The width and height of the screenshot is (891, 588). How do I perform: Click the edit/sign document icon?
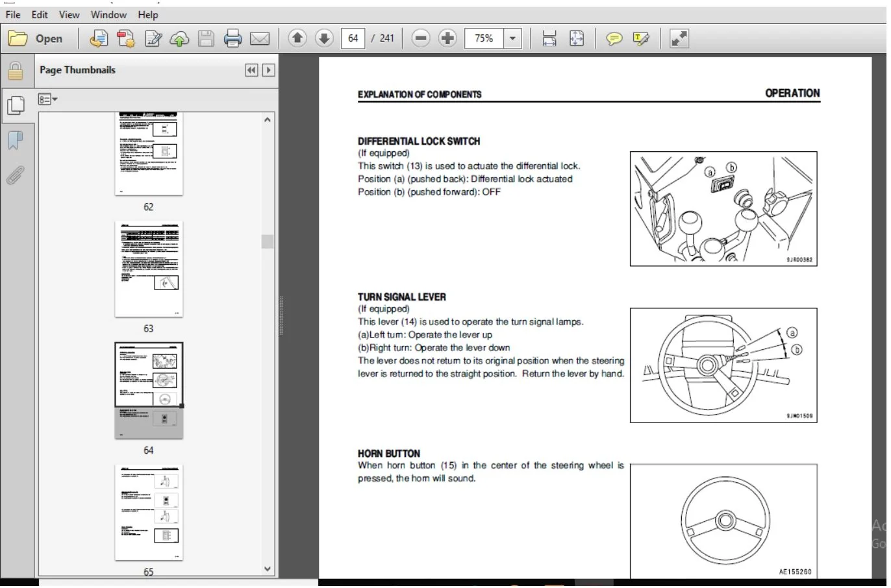click(153, 39)
